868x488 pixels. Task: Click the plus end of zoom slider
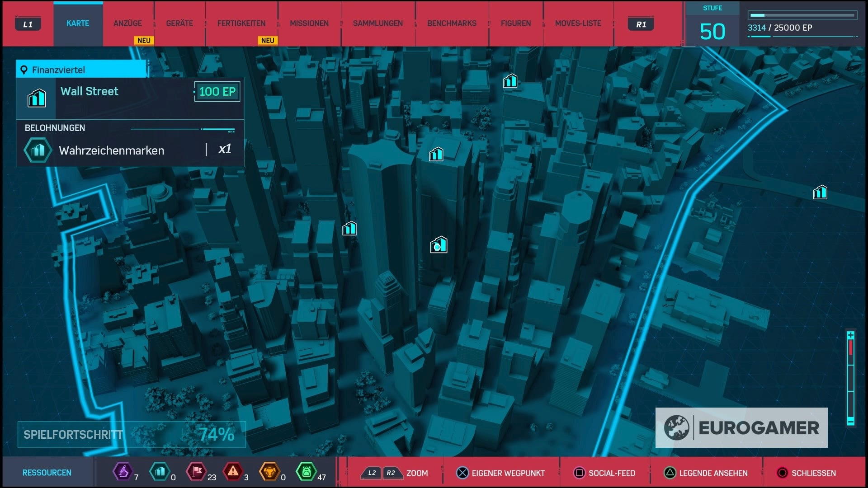pos(850,335)
